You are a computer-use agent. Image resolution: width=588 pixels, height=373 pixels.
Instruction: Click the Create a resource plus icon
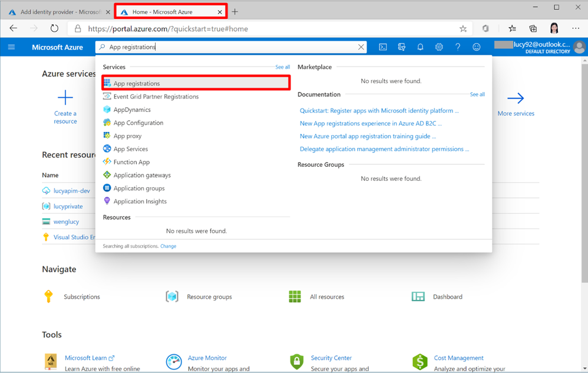(65, 97)
